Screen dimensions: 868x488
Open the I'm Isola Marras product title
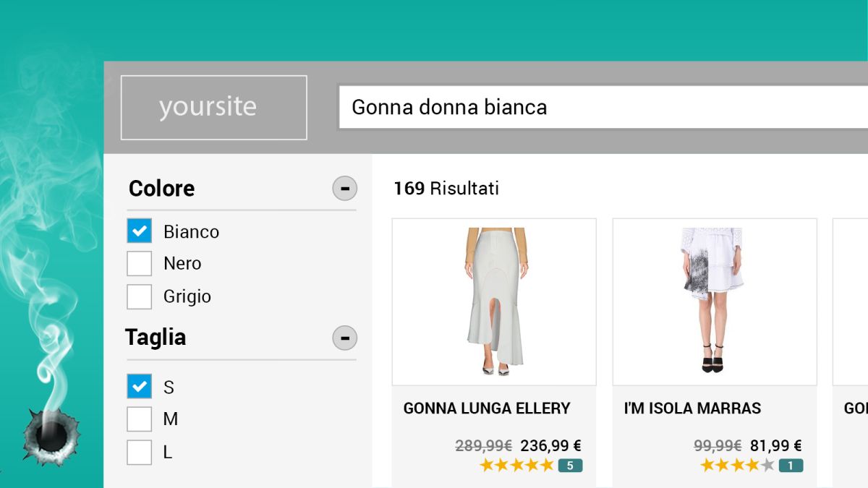coord(692,408)
